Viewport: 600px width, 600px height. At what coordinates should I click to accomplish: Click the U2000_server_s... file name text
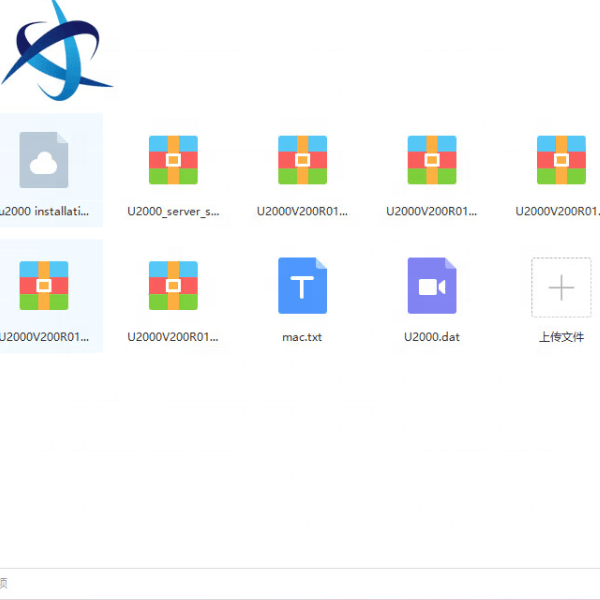tap(173, 212)
